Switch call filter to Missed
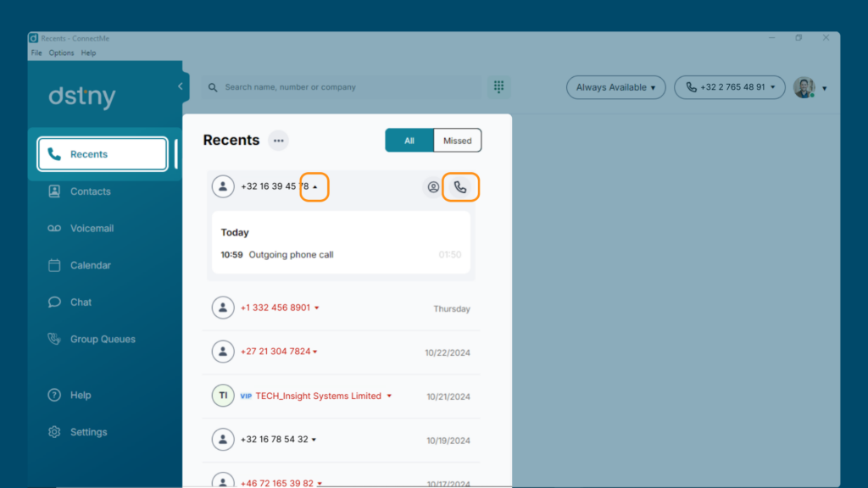868x488 pixels. 457,141
